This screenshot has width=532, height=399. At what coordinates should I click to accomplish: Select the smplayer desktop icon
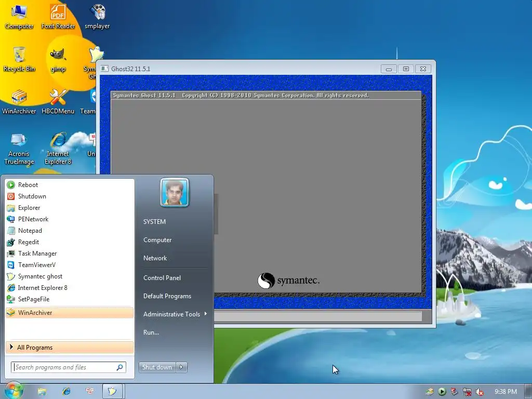97,17
